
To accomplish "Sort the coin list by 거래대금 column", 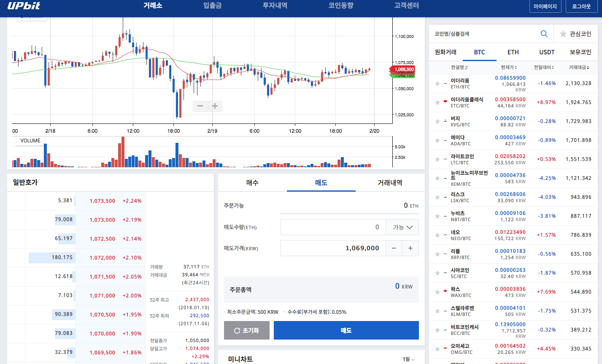I will coord(579,67).
